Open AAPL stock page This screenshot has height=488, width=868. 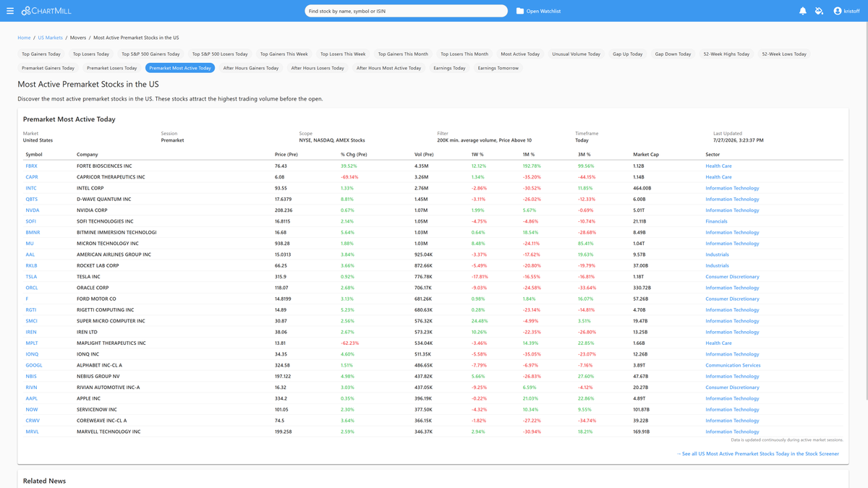32,398
